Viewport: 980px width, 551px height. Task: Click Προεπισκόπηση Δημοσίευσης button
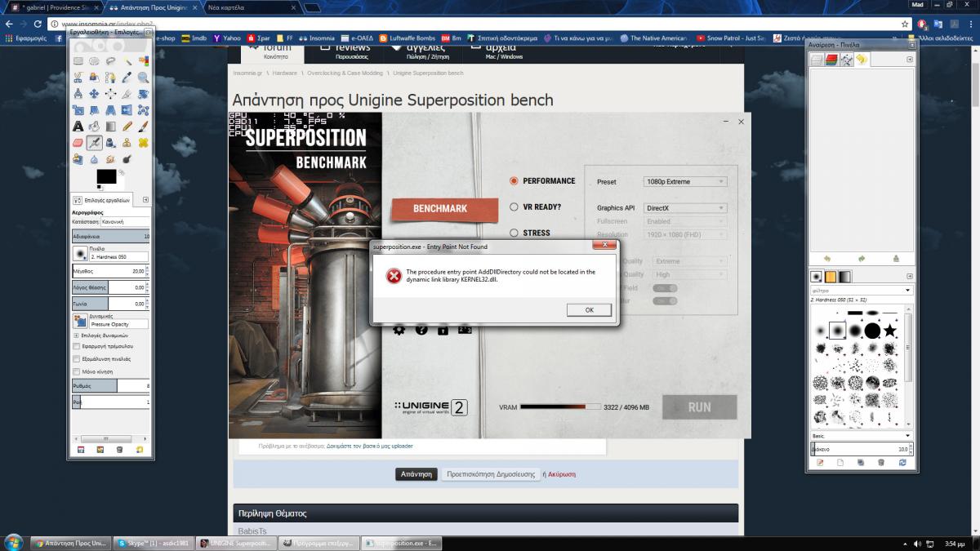point(491,473)
